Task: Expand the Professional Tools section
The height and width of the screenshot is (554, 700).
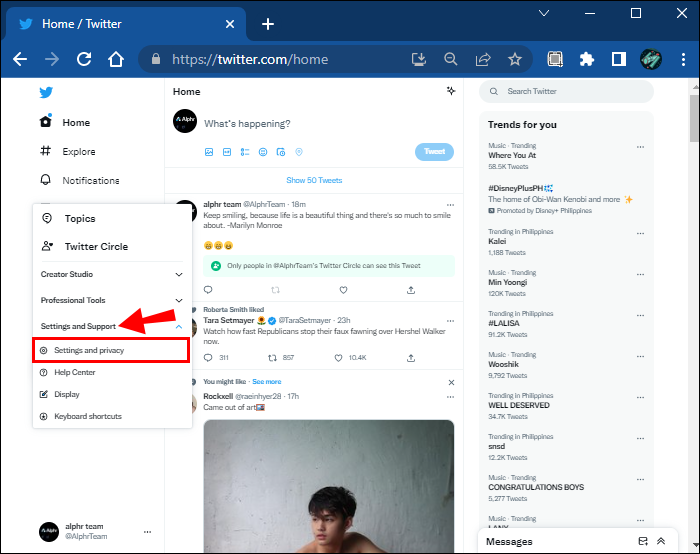Action: point(179,300)
